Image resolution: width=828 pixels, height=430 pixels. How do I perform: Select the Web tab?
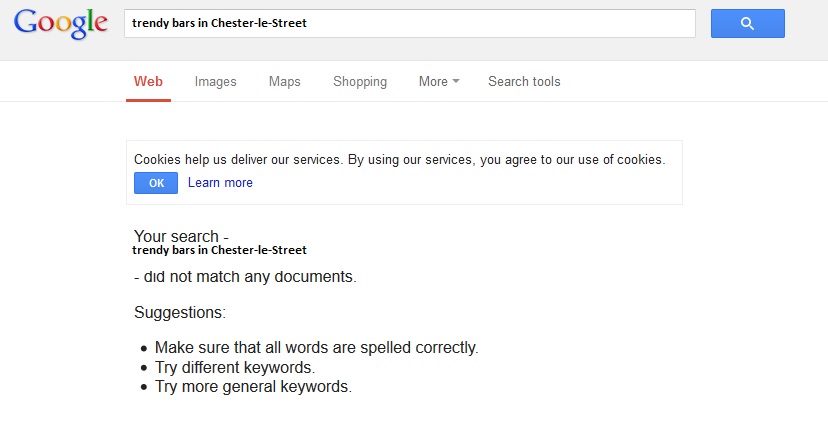coord(148,82)
